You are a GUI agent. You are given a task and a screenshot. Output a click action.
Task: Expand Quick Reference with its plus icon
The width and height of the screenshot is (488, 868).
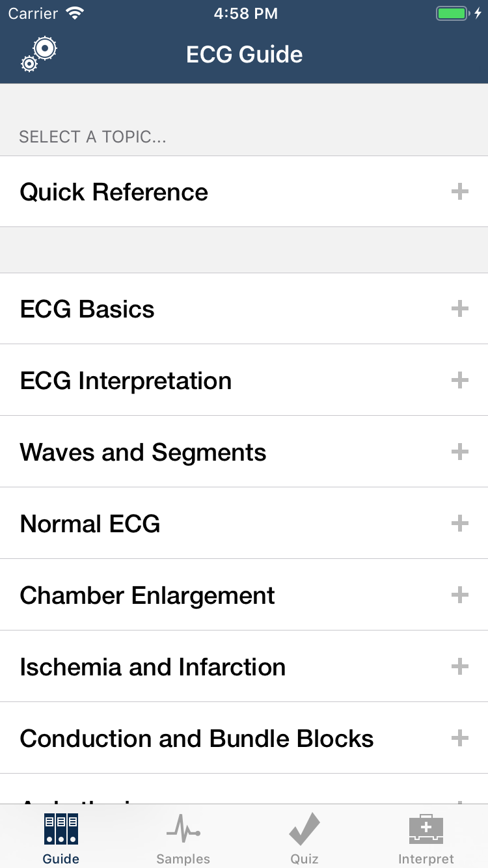[x=460, y=191]
